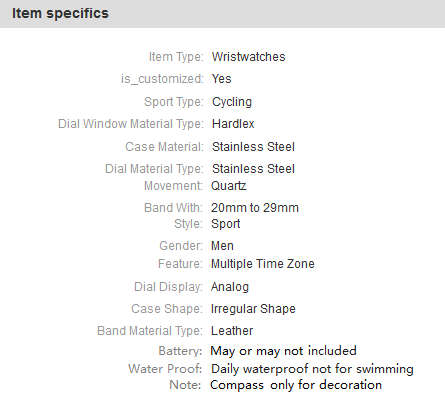Click the 20mm to 29mm band width

click(x=255, y=208)
